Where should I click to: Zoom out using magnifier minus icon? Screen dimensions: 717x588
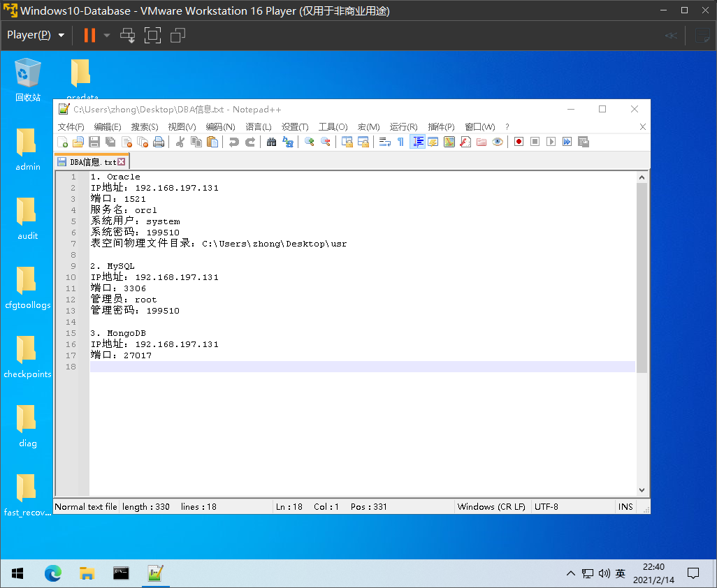click(x=325, y=142)
